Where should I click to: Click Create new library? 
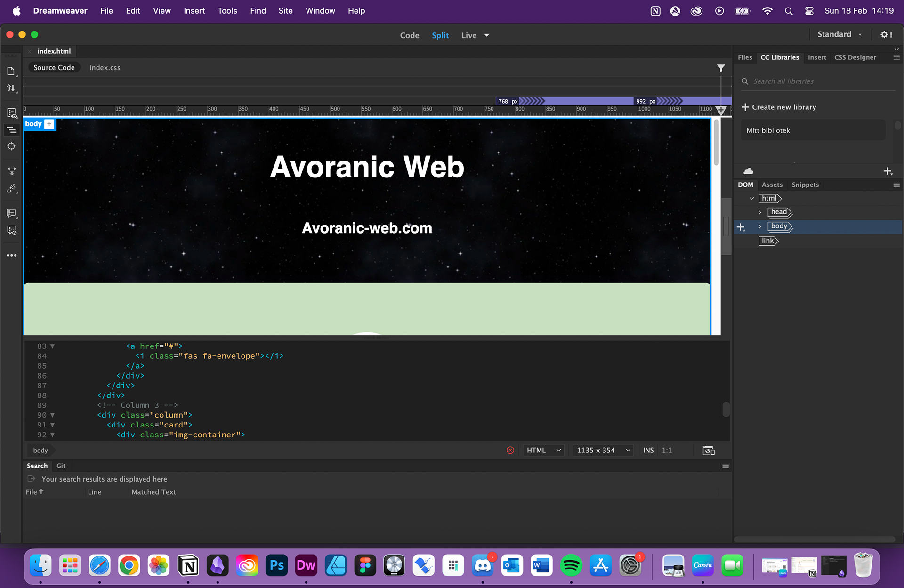click(779, 107)
